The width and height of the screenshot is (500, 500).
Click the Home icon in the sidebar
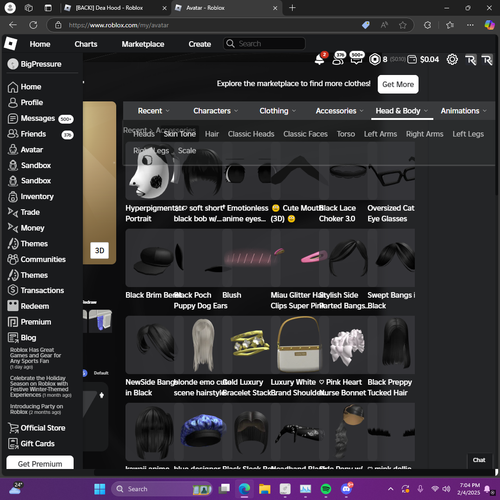(x=13, y=87)
